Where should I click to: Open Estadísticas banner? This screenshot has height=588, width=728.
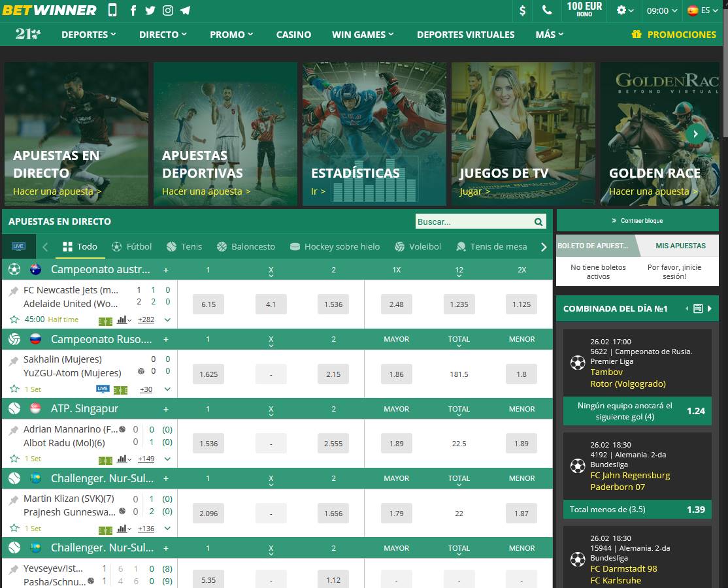pyautogui.click(x=374, y=134)
